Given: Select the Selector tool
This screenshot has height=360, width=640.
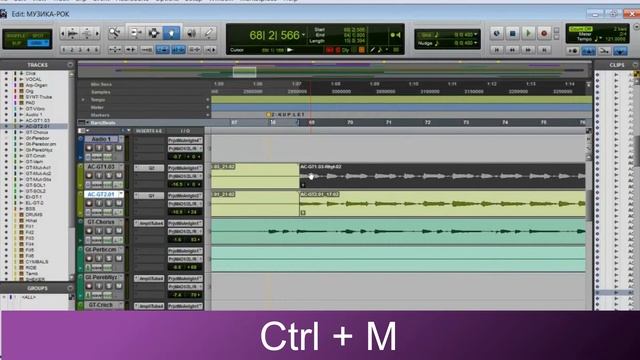Looking at the screenshot, I should tap(153, 33).
